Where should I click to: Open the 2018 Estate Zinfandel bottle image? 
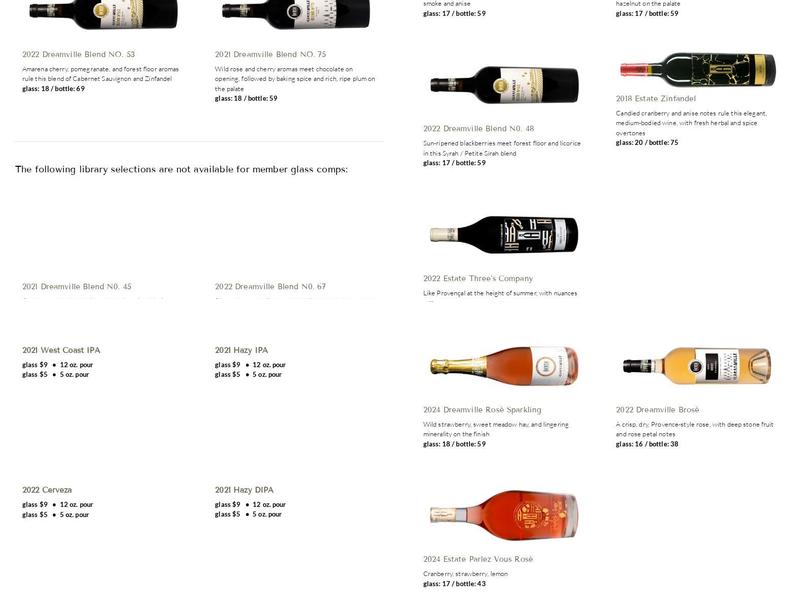tap(697, 69)
